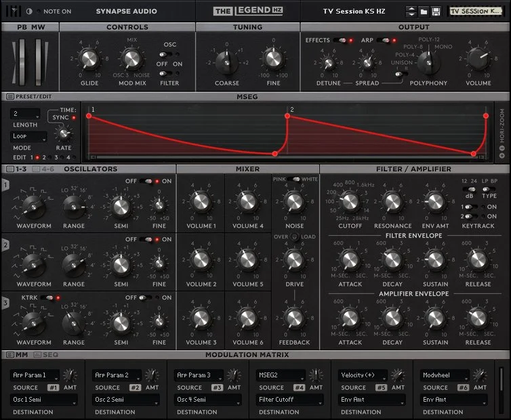Image resolution: width=511 pixels, height=420 pixels.
Task: Toggle filter 12/24 dB switch
Action: pyautogui.click(x=470, y=189)
